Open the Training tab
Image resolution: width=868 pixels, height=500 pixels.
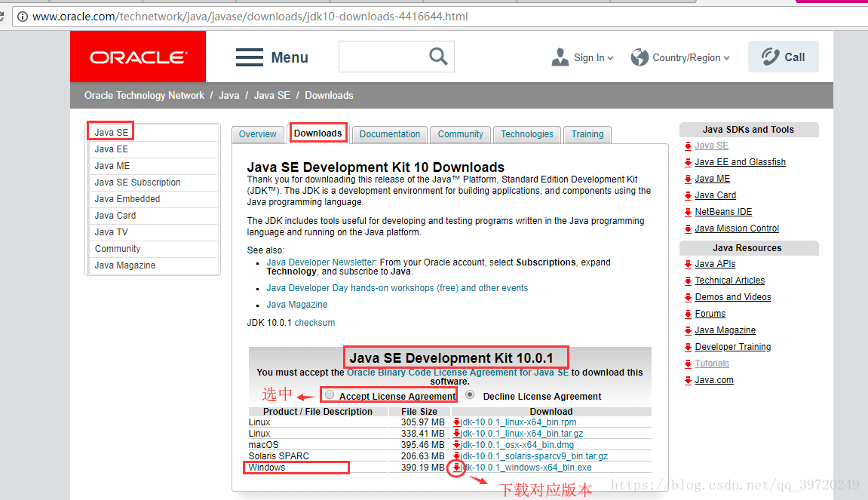(x=587, y=134)
